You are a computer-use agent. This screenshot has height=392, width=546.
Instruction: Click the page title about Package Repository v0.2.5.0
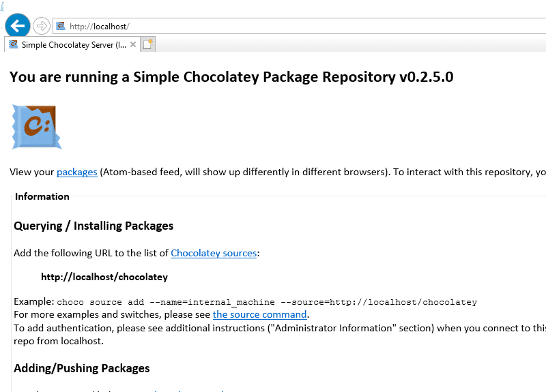tap(231, 77)
